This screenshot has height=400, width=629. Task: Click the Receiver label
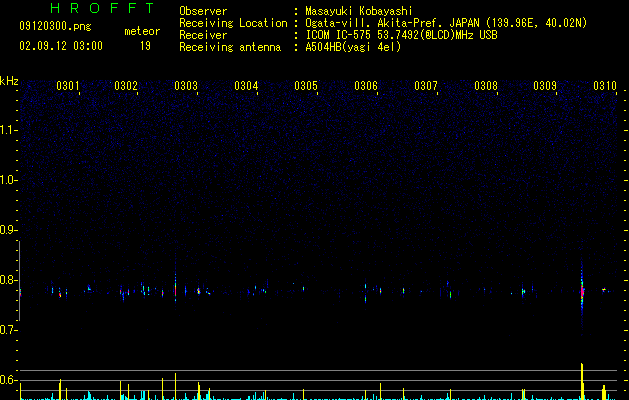tap(203, 35)
